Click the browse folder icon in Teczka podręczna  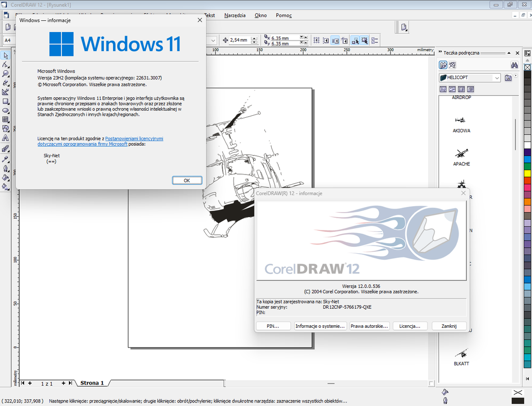coord(443,65)
